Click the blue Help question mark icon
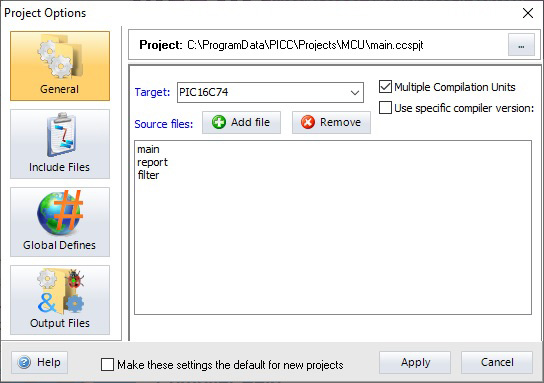Screen dimensions: 544x383 click(24, 363)
